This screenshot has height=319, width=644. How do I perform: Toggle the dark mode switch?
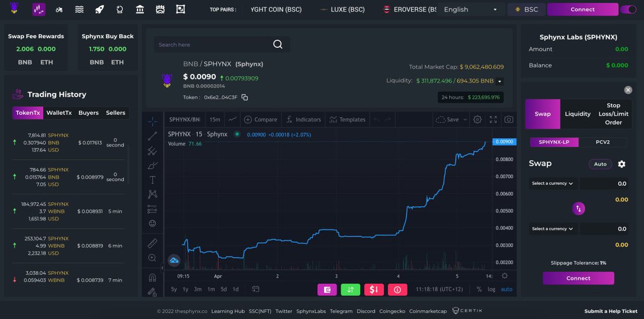click(628, 9)
